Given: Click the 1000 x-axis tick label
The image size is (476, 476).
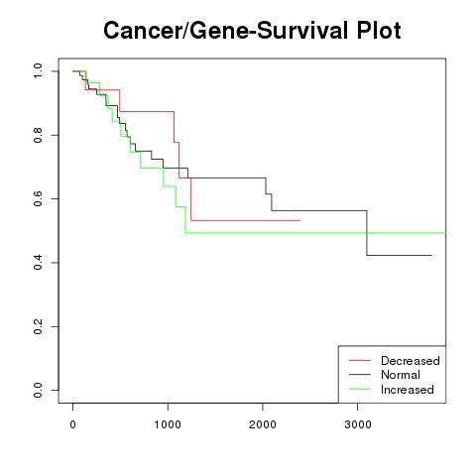Looking at the screenshot, I should point(168,424).
